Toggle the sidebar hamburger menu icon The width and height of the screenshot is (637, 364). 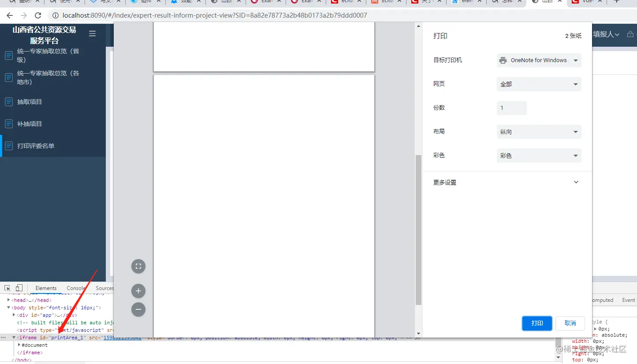coord(92,33)
